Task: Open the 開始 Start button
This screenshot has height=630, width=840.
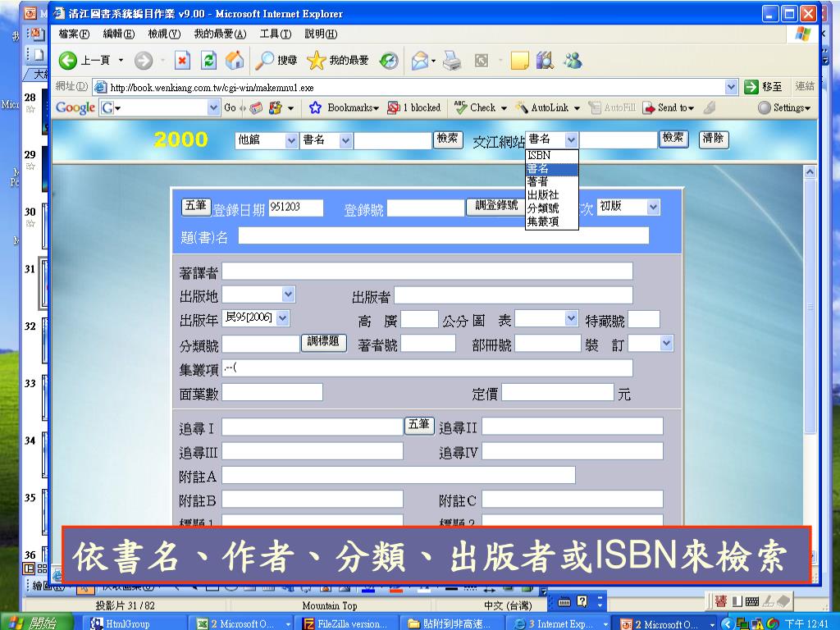Action: tap(36, 623)
